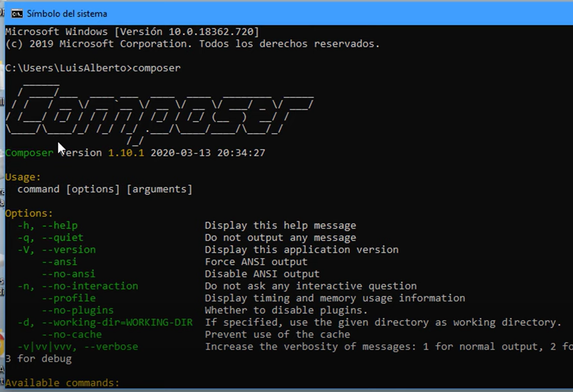The image size is (573, 392).
Task: Click 'Display timing and memory usage information' text
Action: pyautogui.click(x=334, y=298)
